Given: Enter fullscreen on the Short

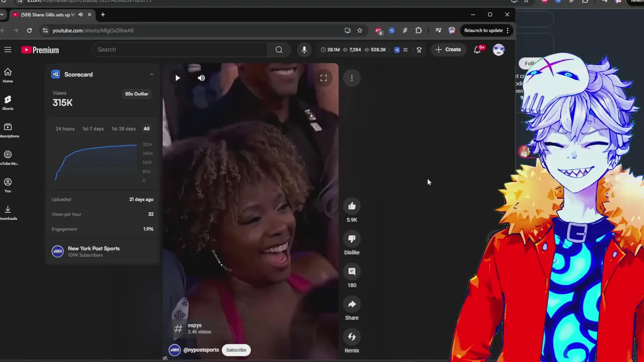Looking at the screenshot, I should (x=324, y=78).
